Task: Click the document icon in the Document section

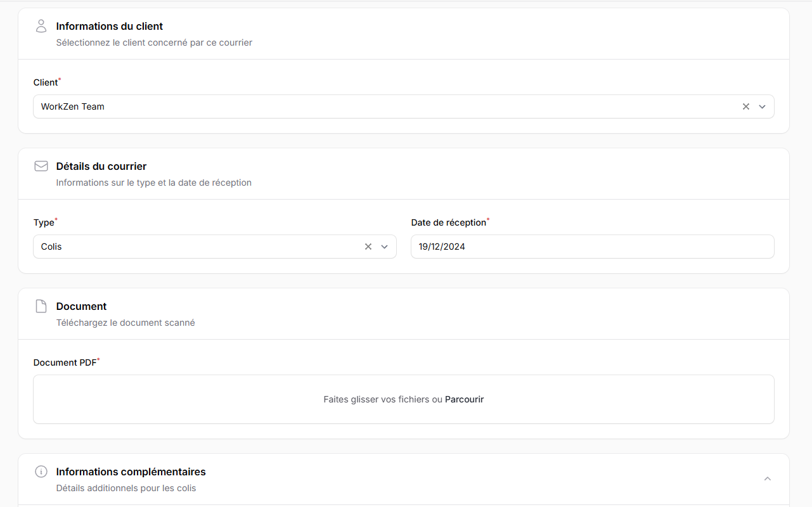Action: [41, 305]
